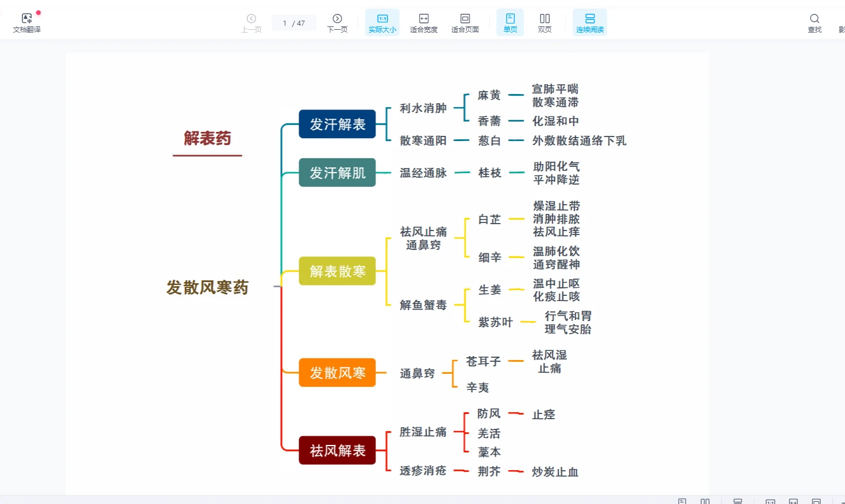The width and height of the screenshot is (845, 504).
Task: Click the herb name 辛夷
Action: tap(478, 388)
